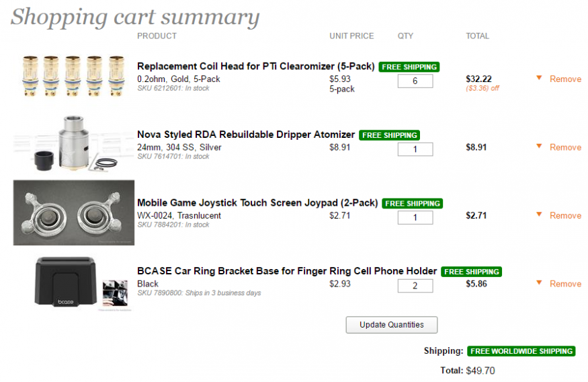Screen dimensions: 588x382
Task: Open the Mobile Game Joystick product image
Action: [74, 213]
